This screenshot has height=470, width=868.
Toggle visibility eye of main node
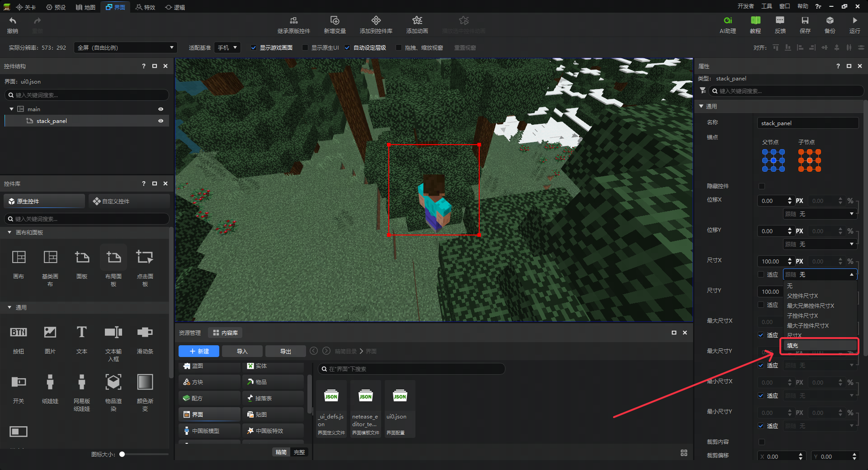click(160, 109)
